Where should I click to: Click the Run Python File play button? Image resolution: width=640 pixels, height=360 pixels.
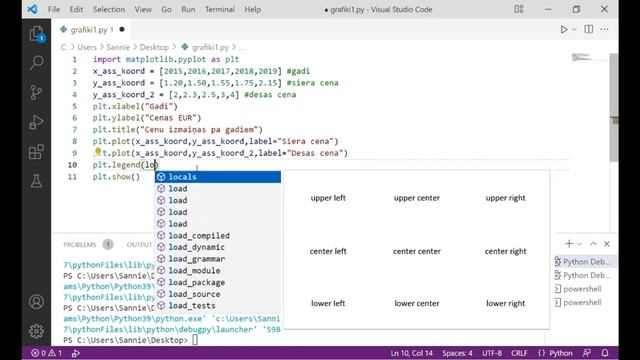click(564, 29)
